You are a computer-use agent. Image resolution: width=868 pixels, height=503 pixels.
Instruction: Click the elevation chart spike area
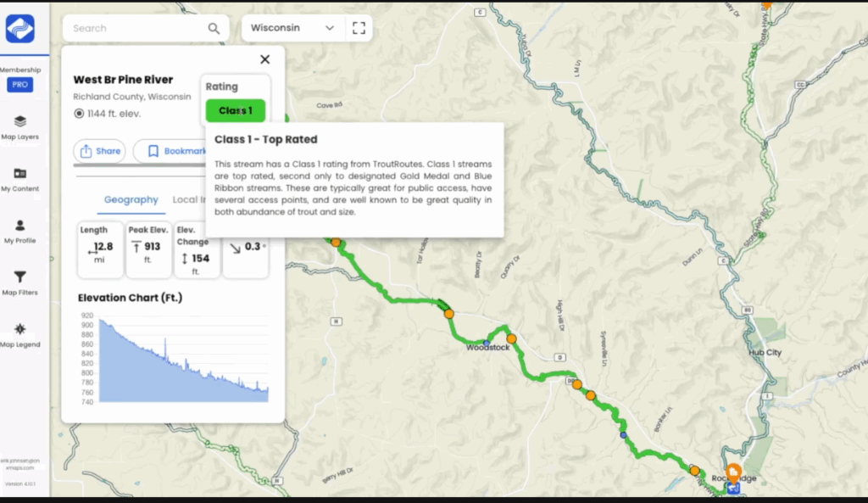tap(165, 348)
